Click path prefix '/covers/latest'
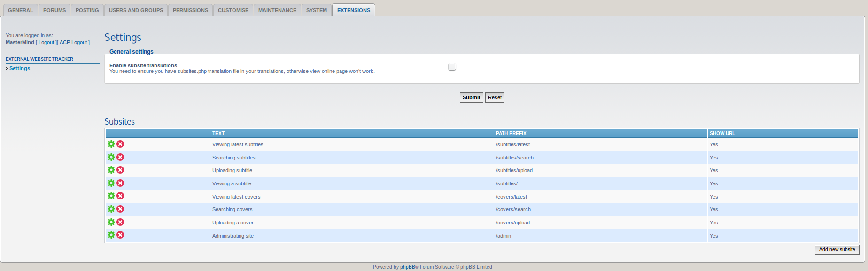This screenshot has width=868, height=271. (x=512, y=197)
